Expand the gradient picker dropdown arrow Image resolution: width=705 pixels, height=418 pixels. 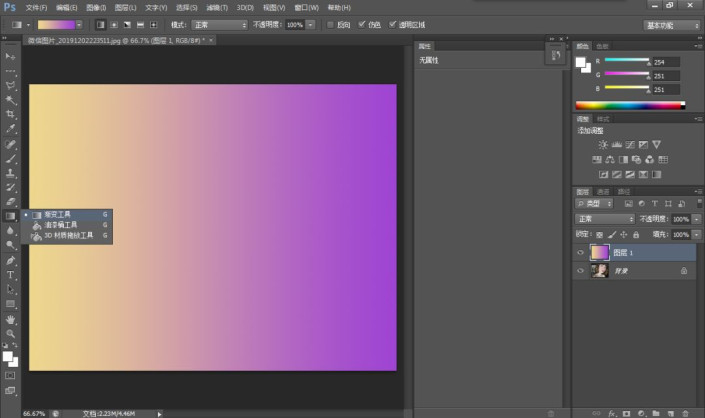click(79, 25)
